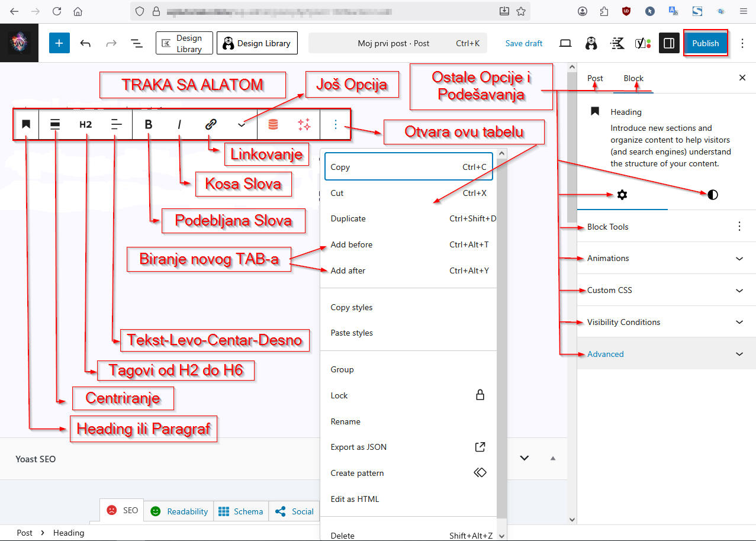
Task: Click the blue block inserter plus button
Action: 59,43
